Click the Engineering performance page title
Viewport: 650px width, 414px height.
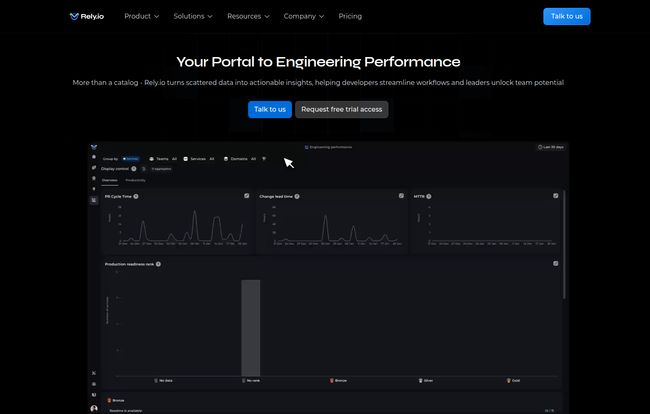(x=328, y=147)
